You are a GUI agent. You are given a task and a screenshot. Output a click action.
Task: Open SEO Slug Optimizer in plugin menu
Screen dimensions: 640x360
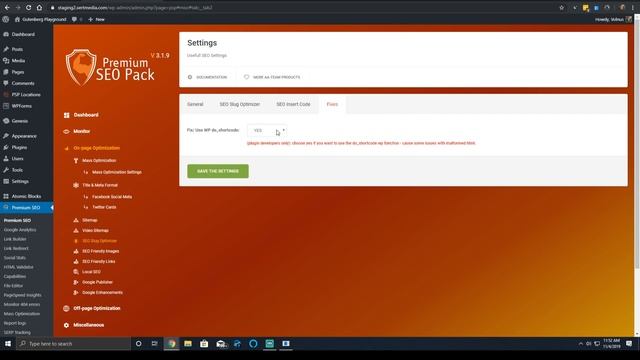tap(99, 241)
